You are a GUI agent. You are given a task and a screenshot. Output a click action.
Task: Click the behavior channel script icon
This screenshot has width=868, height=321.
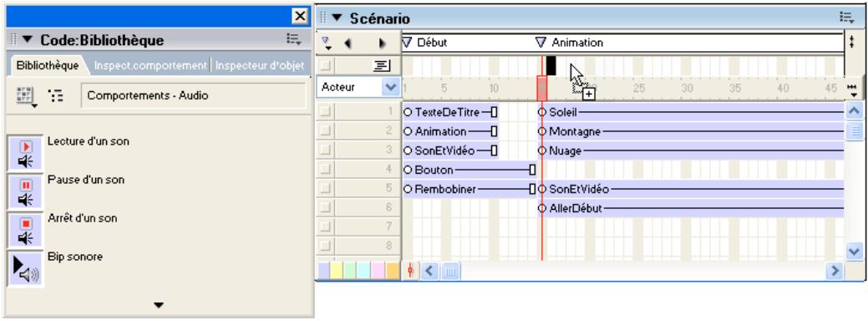point(381,66)
